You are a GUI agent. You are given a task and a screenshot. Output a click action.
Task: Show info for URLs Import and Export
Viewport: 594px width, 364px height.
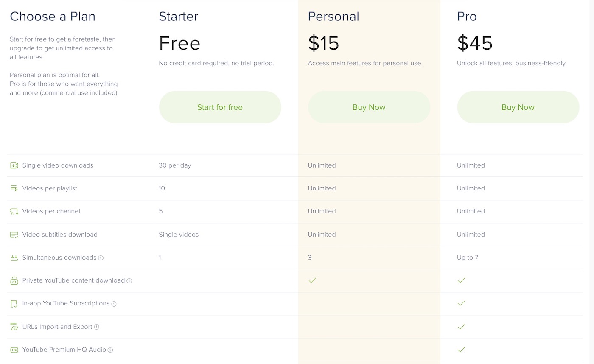coord(96,327)
